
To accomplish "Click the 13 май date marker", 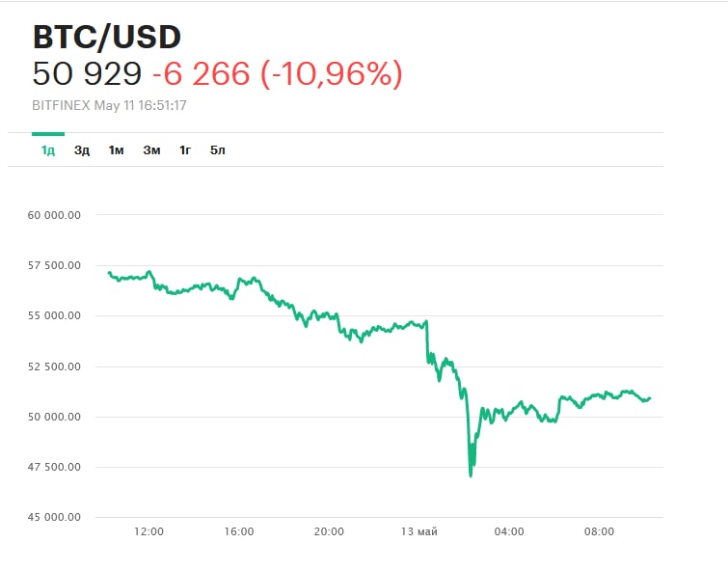I will point(418,531).
